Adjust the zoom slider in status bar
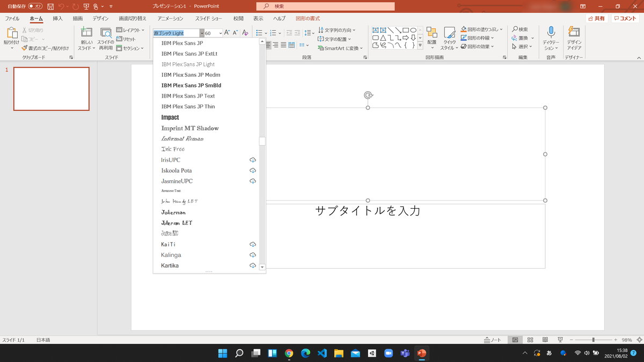 pyautogui.click(x=593, y=340)
